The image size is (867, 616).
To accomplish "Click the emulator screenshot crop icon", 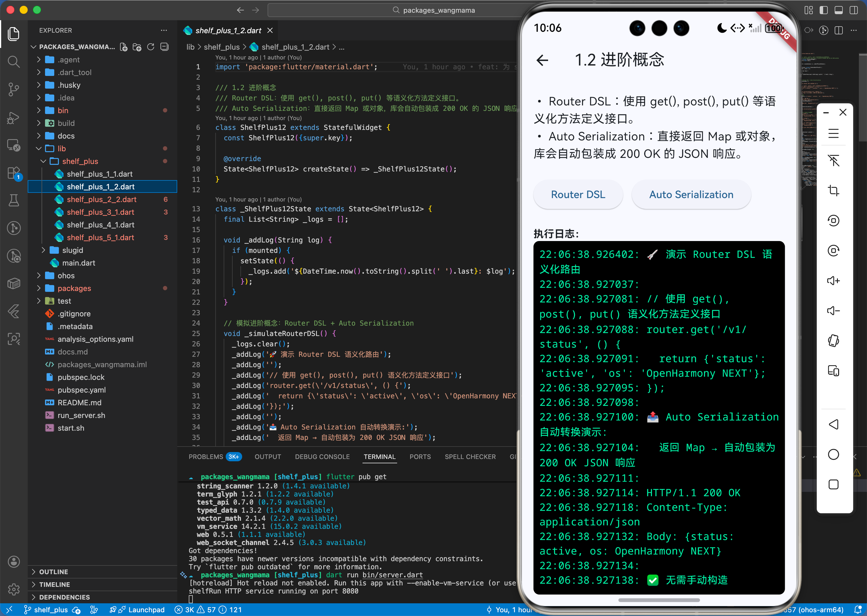I will pyautogui.click(x=833, y=191).
